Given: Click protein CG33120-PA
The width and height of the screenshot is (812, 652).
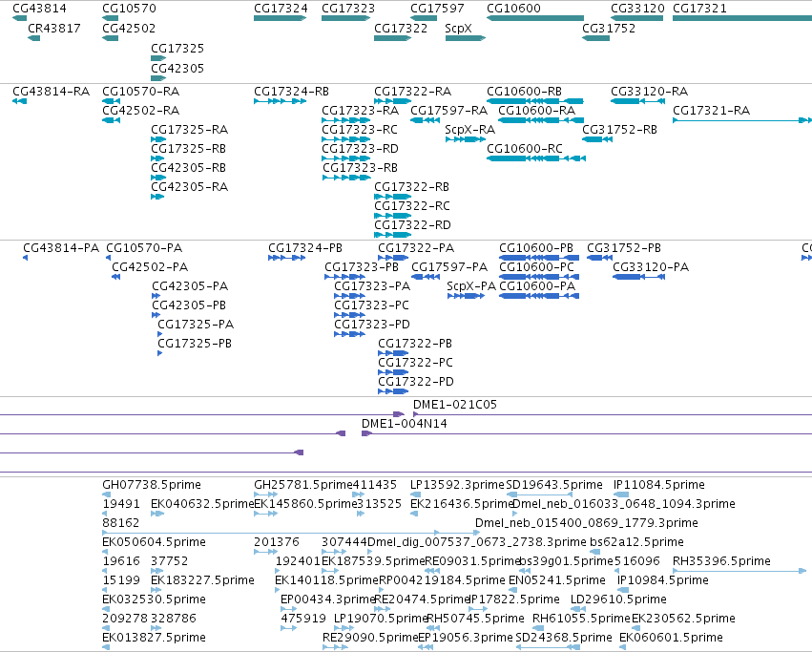Looking at the screenshot, I should [651, 267].
